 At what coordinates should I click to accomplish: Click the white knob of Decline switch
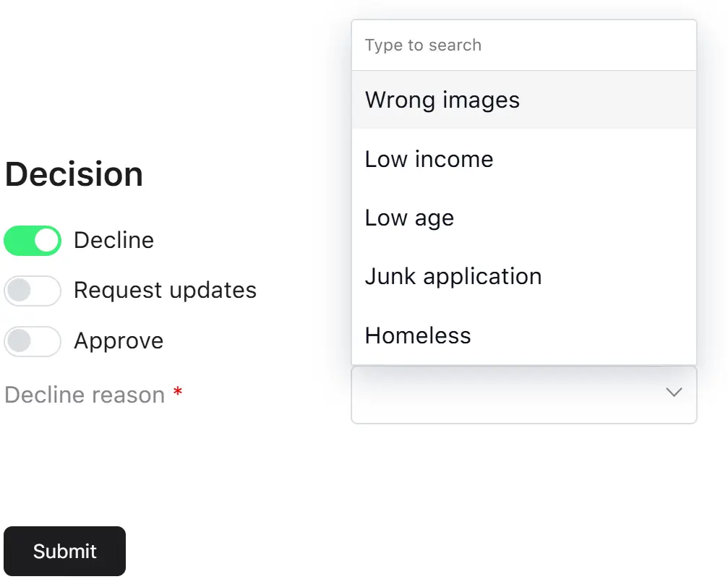46,241
